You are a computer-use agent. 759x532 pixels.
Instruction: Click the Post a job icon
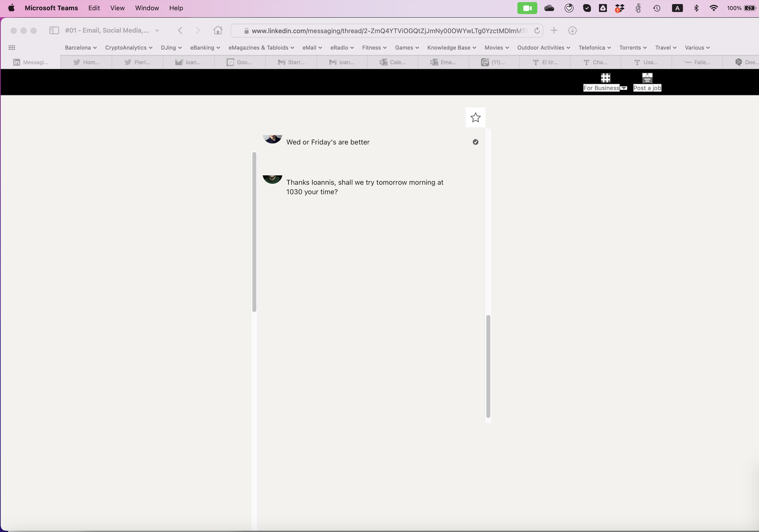[647, 78]
